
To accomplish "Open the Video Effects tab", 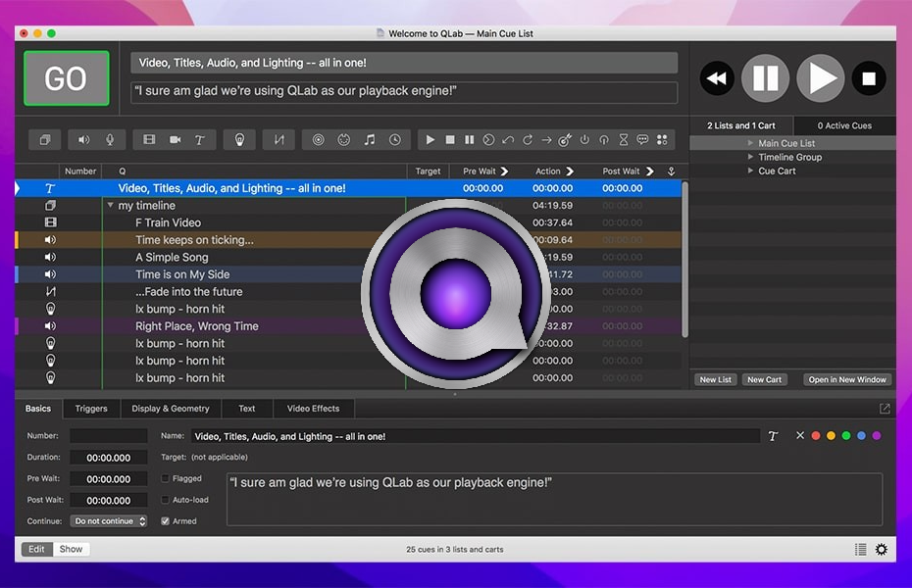I will tap(313, 409).
